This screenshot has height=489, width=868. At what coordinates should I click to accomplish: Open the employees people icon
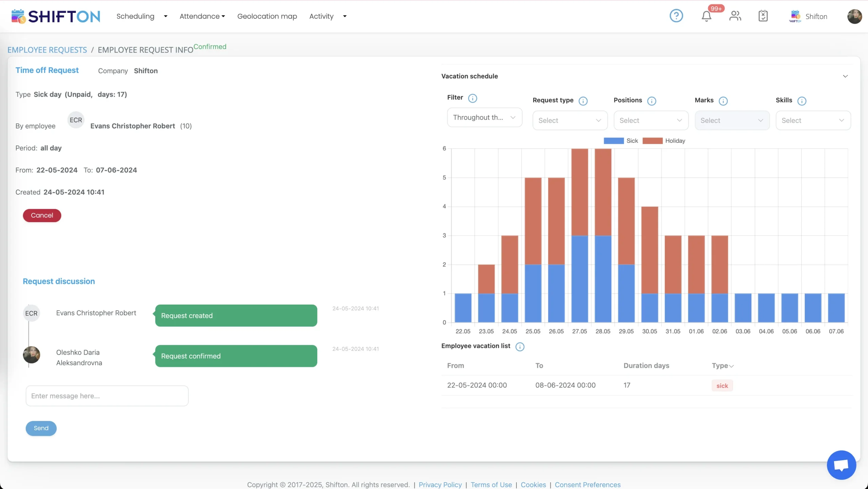click(735, 16)
